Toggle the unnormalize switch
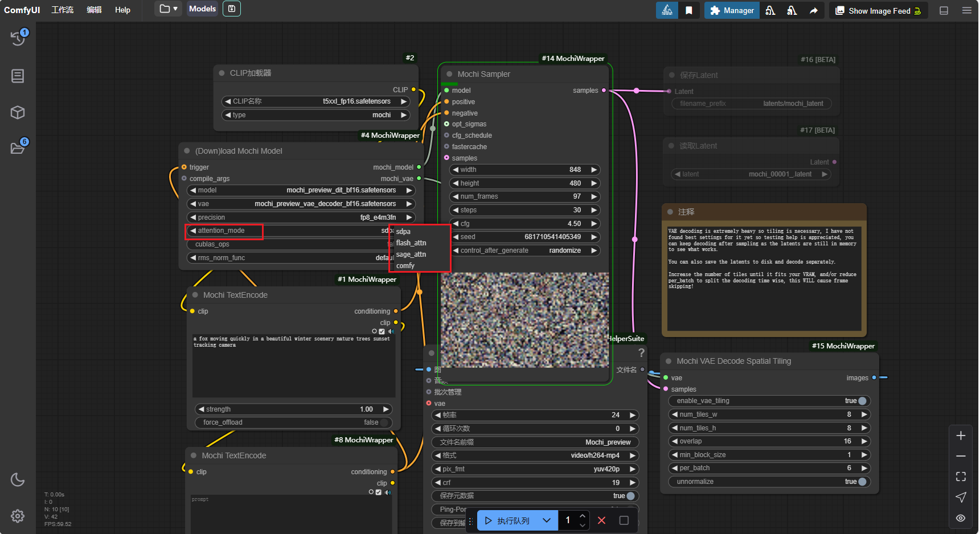This screenshot has height=534, width=980. [862, 482]
